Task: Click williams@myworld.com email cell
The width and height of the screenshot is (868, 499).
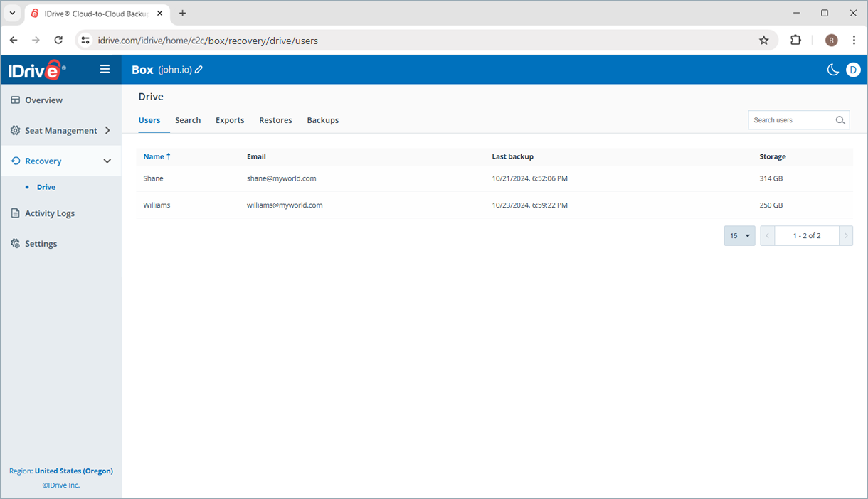Action: (x=285, y=205)
